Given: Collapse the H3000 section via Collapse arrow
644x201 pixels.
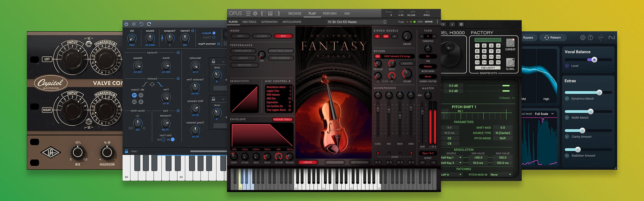Looking at the screenshot, I should [513, 98].
